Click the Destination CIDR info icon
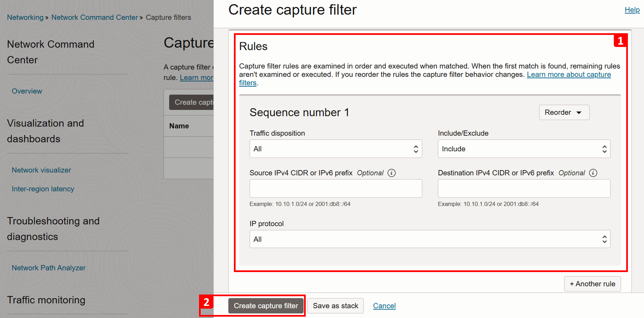The image size is (644, 318). pos(593,173)
